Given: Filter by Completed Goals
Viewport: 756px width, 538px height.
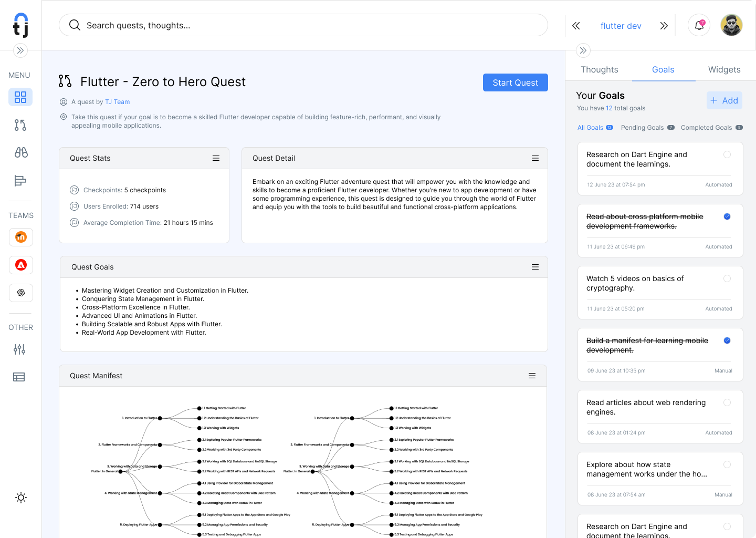Looking at the screenshot, I should pyautogui.click(x=711, y=128).
